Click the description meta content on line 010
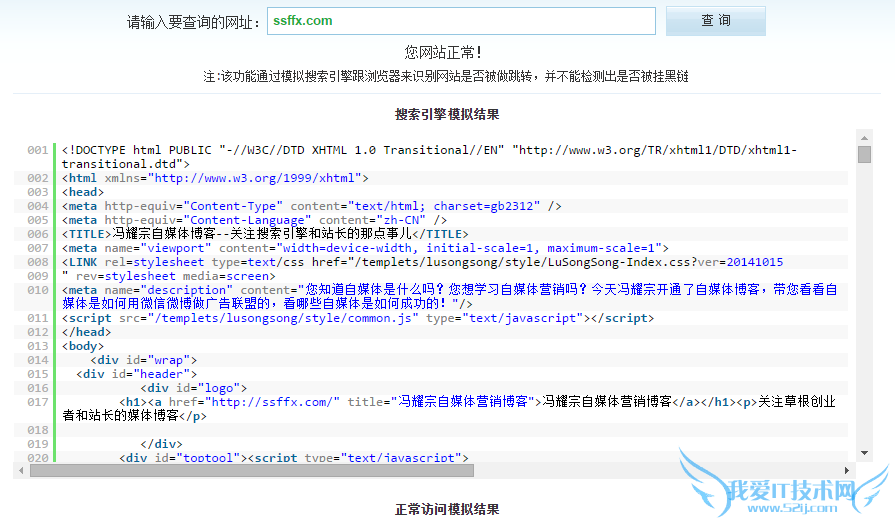 450,297
